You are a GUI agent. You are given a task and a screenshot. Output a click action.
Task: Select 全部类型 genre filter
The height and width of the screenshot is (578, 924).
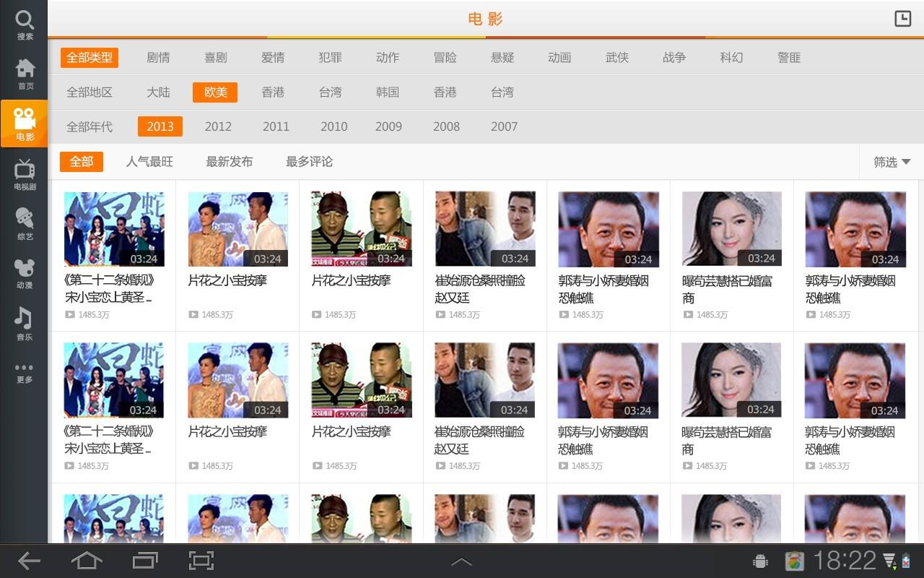tap(90, 57)
